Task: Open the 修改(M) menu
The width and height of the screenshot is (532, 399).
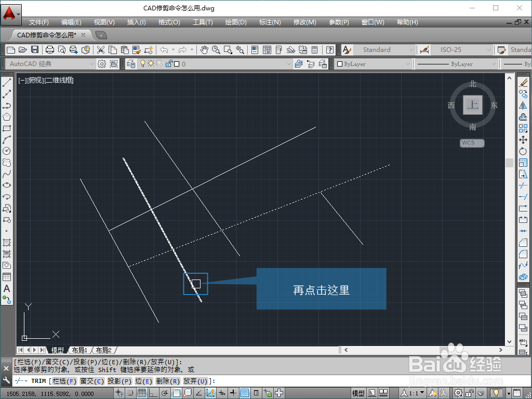Action: [x=304, y=22]
